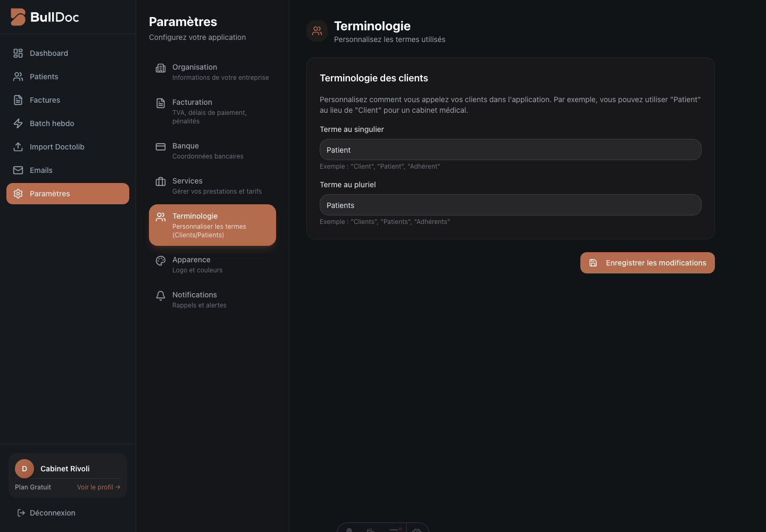Open the Services settings label
The height and width of the screenshot is (532, 766).
(x=187, y=181)
